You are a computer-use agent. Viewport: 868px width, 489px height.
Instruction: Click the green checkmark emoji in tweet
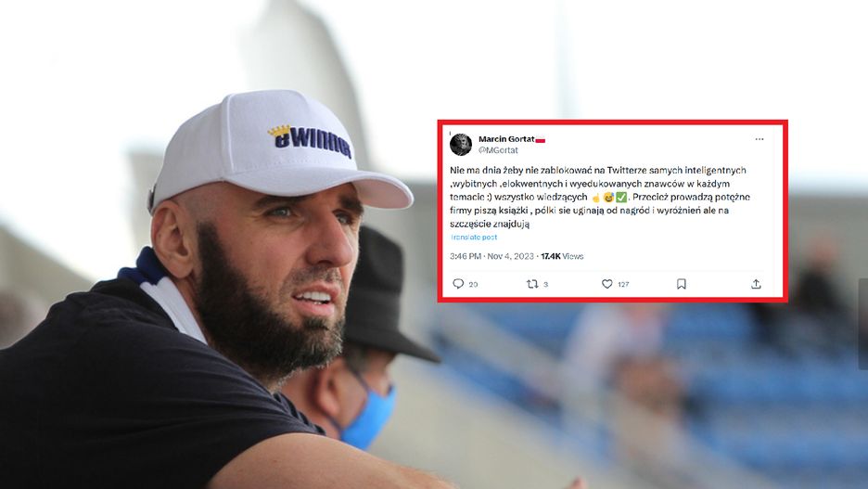coord(621,197)
